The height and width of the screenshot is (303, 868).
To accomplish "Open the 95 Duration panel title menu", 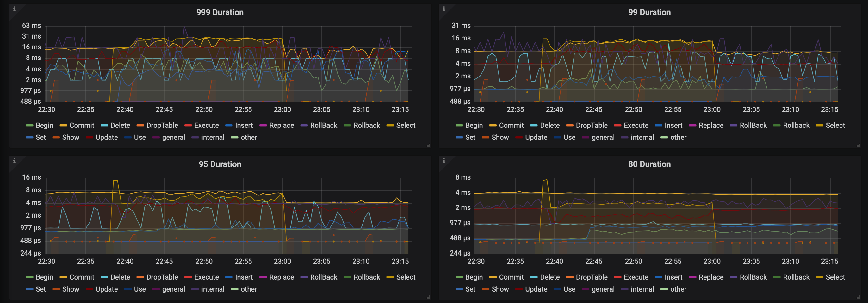I will pyautogui.click(x=220, y=164).
